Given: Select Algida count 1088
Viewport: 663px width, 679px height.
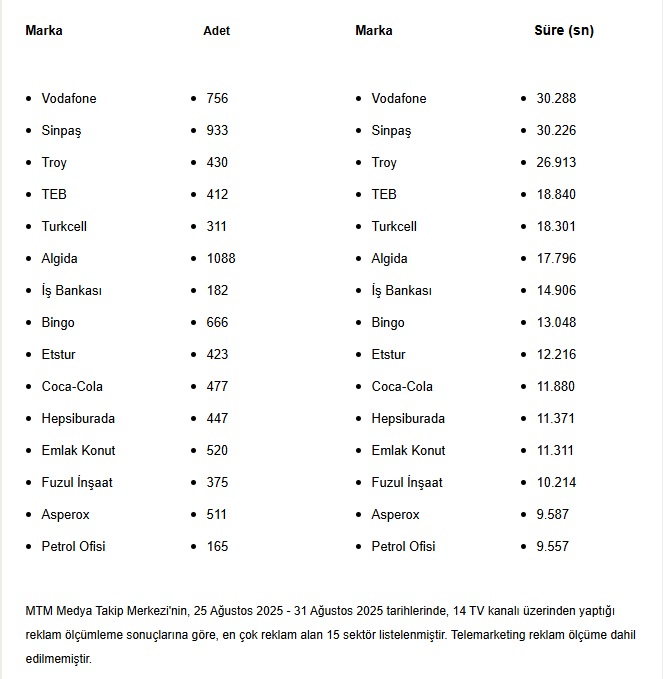Looking at the screenshot, I should point(221,259).
